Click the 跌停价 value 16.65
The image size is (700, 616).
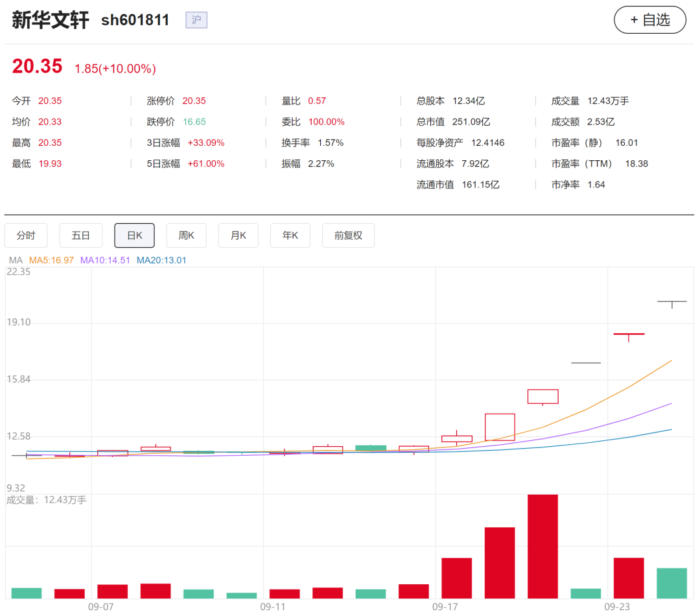click(x=194, y=122)
